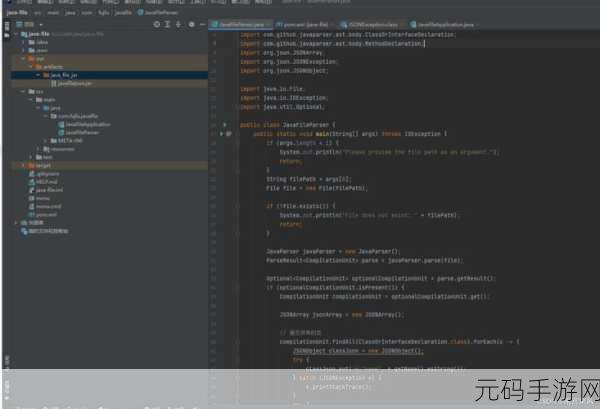
Task: Click the .gitignore file icon in tree
Action: (x=32, y=174)
